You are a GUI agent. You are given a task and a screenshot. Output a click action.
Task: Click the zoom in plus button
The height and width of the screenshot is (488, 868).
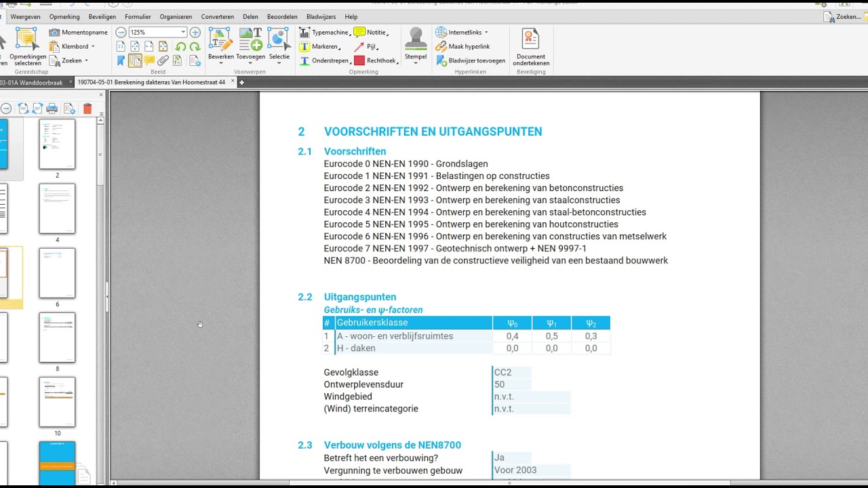pos(195,33)
